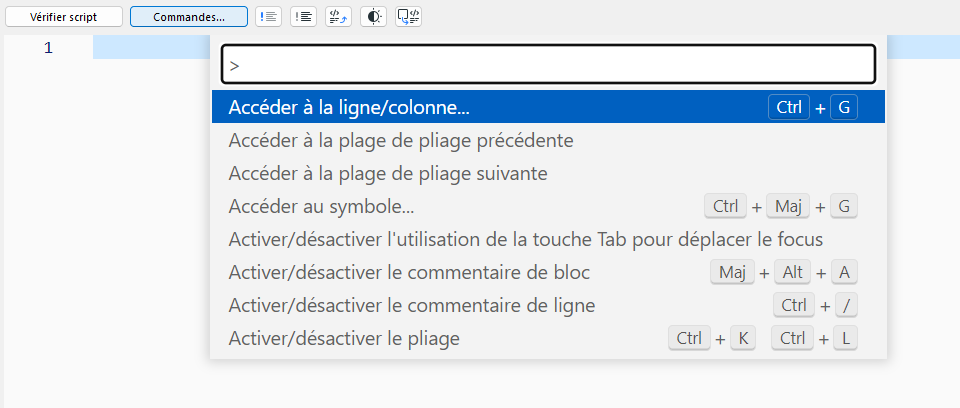
Task: Click the Vérifier script button
Action: click(64, 17)
